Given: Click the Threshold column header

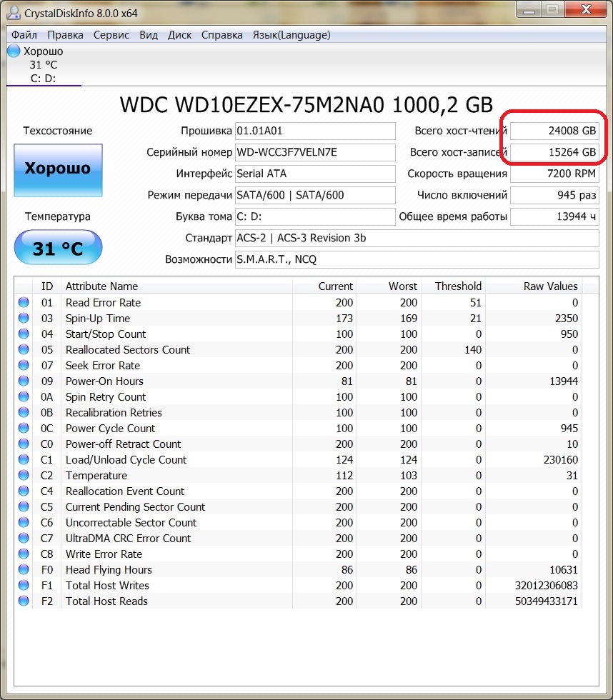Looking at the screenshot, I should coord(453,286).
